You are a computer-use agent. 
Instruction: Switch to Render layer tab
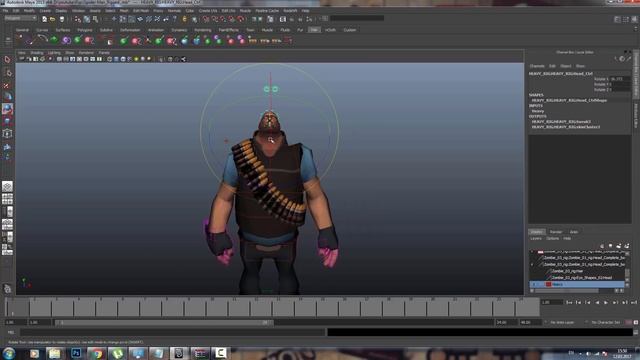coord(556,232)
